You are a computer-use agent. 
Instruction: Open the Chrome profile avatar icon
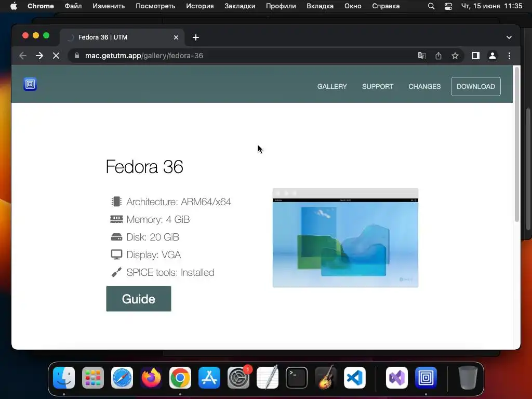[x=493, y=56]
